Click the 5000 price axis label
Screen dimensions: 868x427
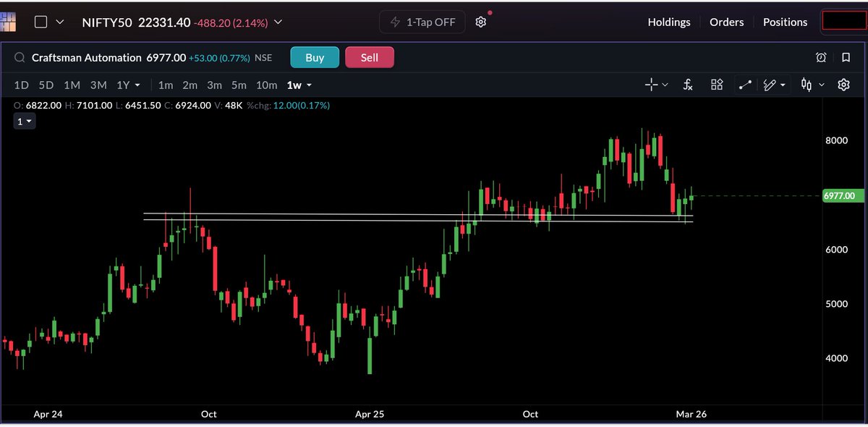coord(837,304)
